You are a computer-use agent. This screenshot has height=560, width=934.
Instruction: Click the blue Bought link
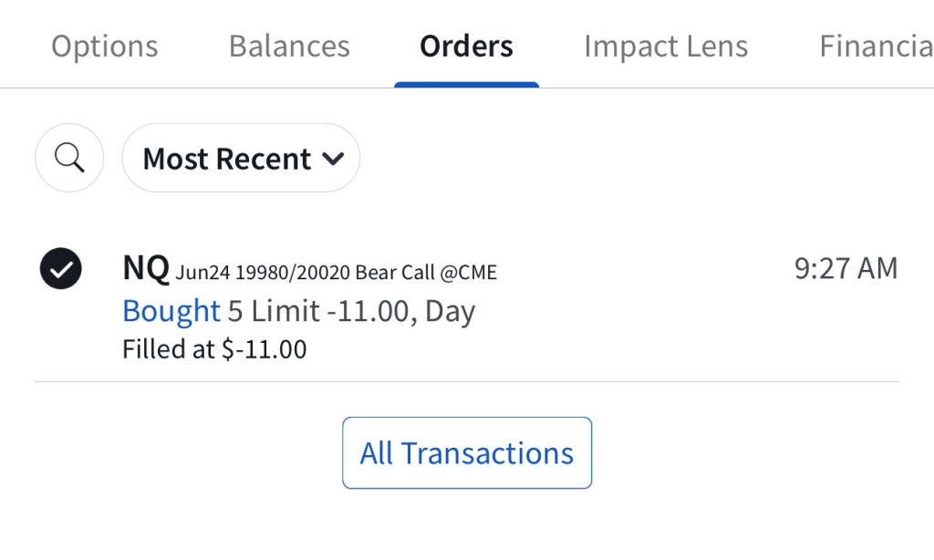coord(171,311)
